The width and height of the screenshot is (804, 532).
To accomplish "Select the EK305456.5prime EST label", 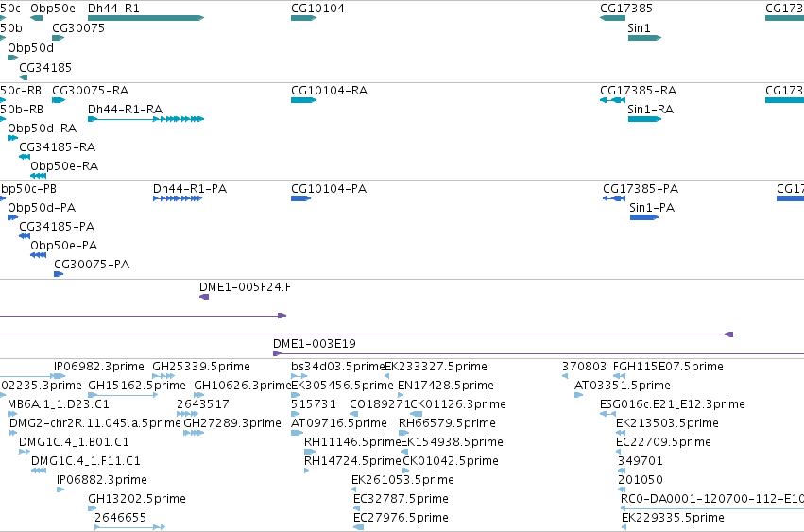I will pyautogui.click(x=342, y=386).
